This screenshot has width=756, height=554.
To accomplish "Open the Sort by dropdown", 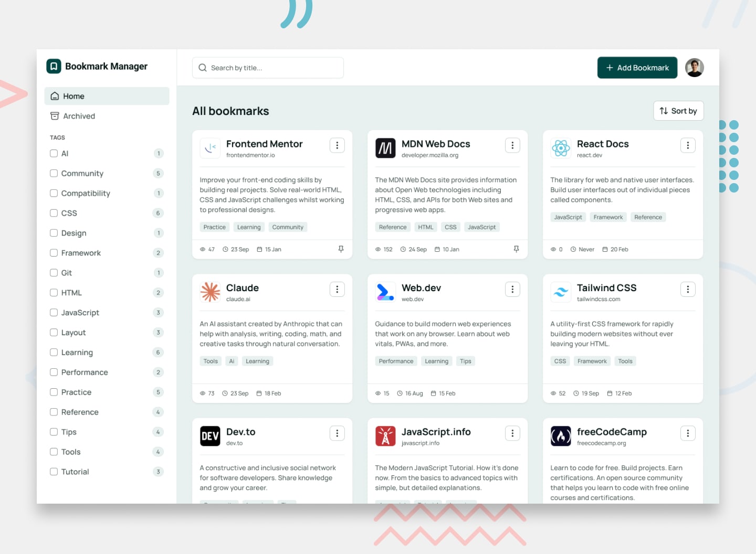I will [x=678, y=111].
